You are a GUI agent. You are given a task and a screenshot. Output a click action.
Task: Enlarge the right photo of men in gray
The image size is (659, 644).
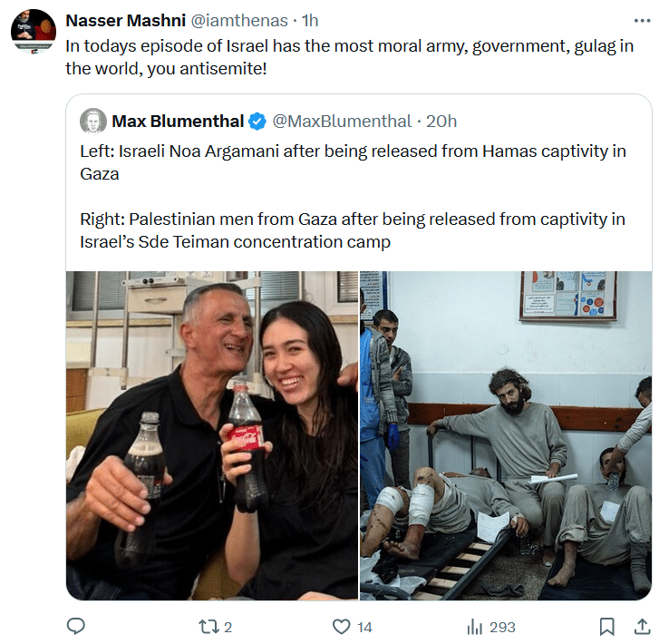coord(506,435)
